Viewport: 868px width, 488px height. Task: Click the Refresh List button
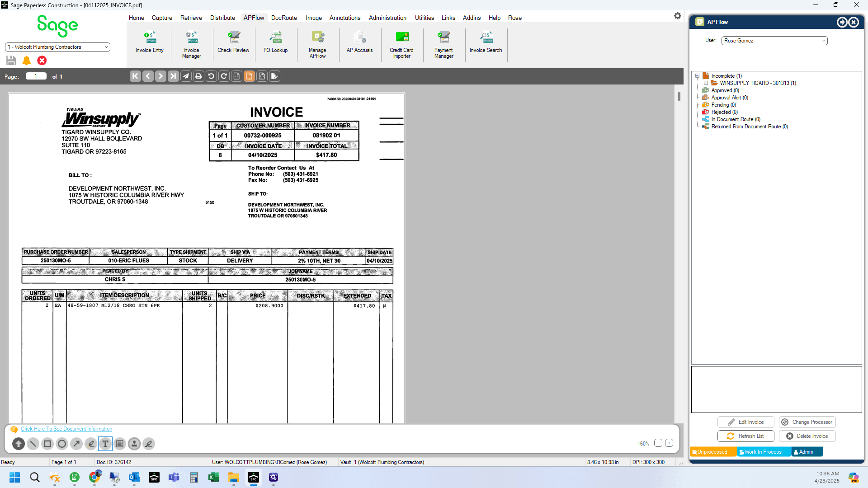[745, 436]
